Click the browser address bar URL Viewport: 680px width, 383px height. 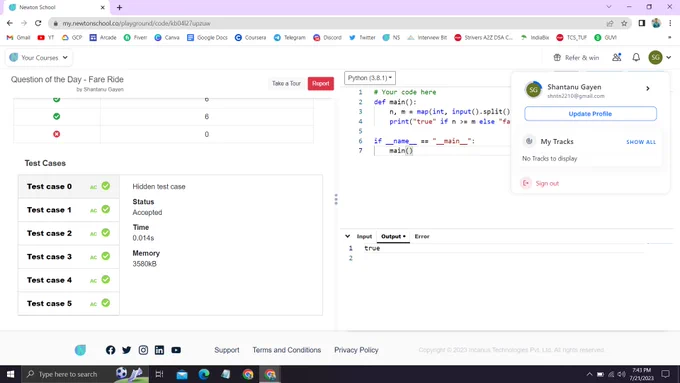click(x=136, y=23)
